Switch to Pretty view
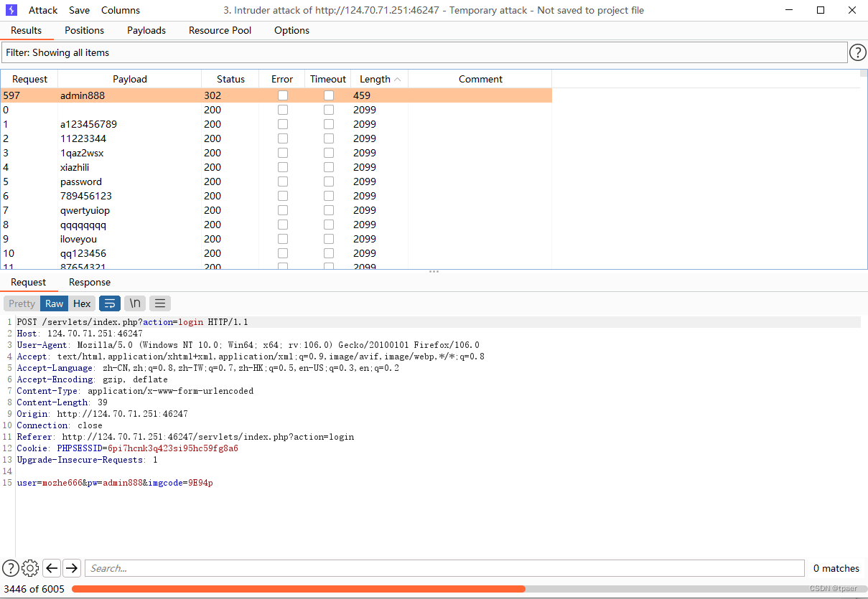The width and height of the screenshot is (868, 599). (22, 303)
